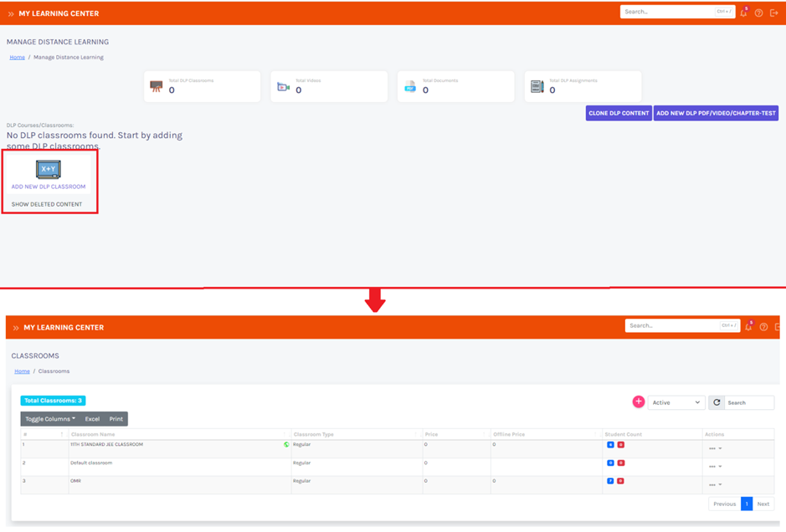
Task: Click help question mark icon on Classrooms page
Action: tap(763, 327)
